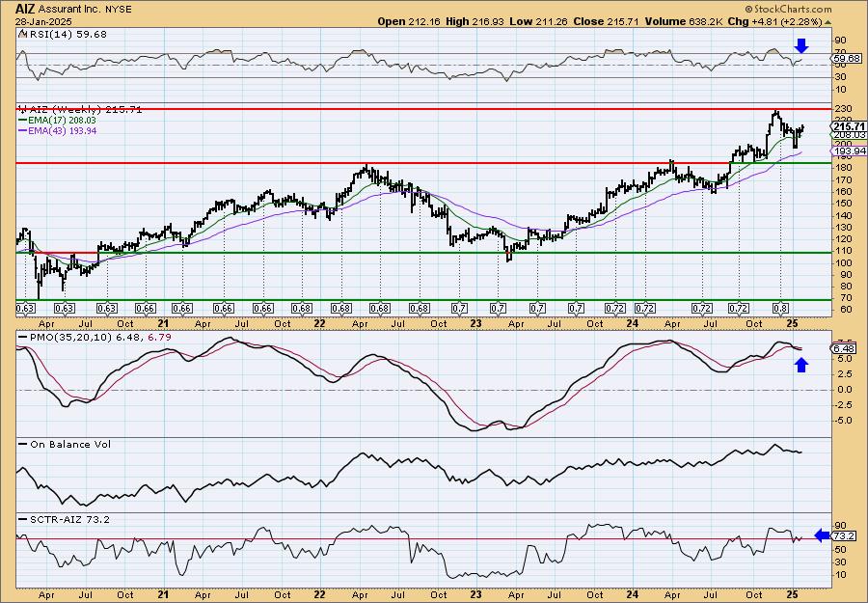Click the EMA(17) 208.03 legend label

point(61,121)
